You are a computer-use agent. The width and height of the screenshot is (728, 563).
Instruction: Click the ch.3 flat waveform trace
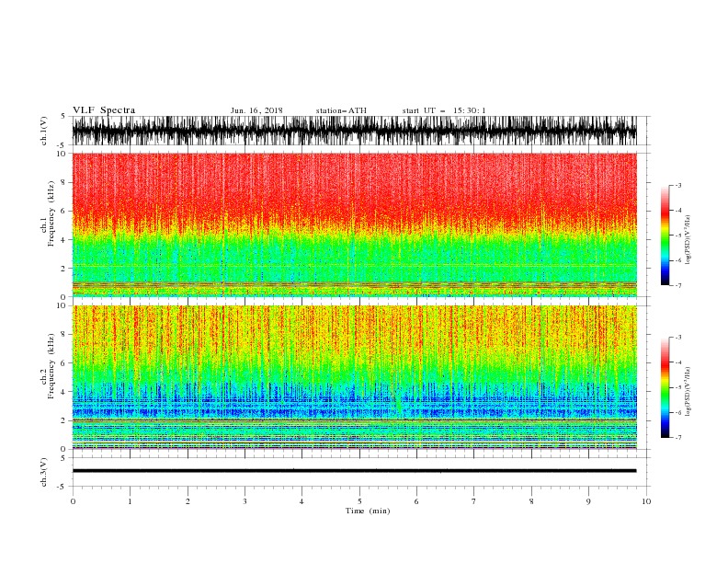tap(354, 471)
